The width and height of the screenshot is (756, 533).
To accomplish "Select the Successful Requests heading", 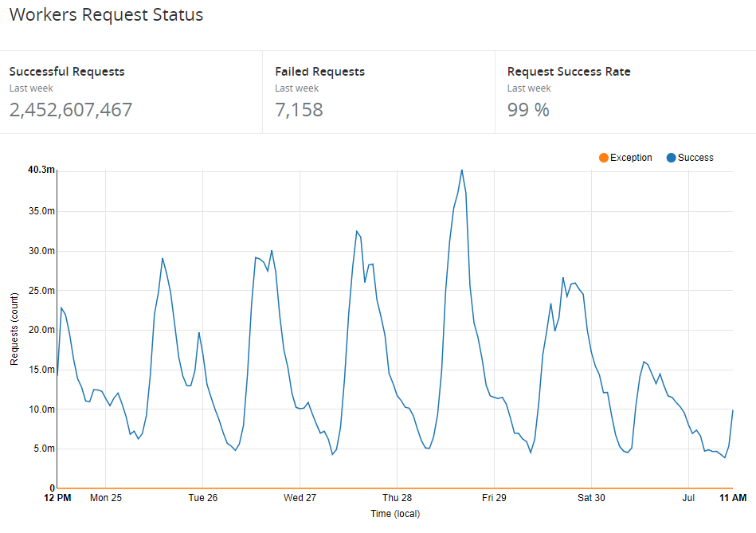I will click(67, 72).
